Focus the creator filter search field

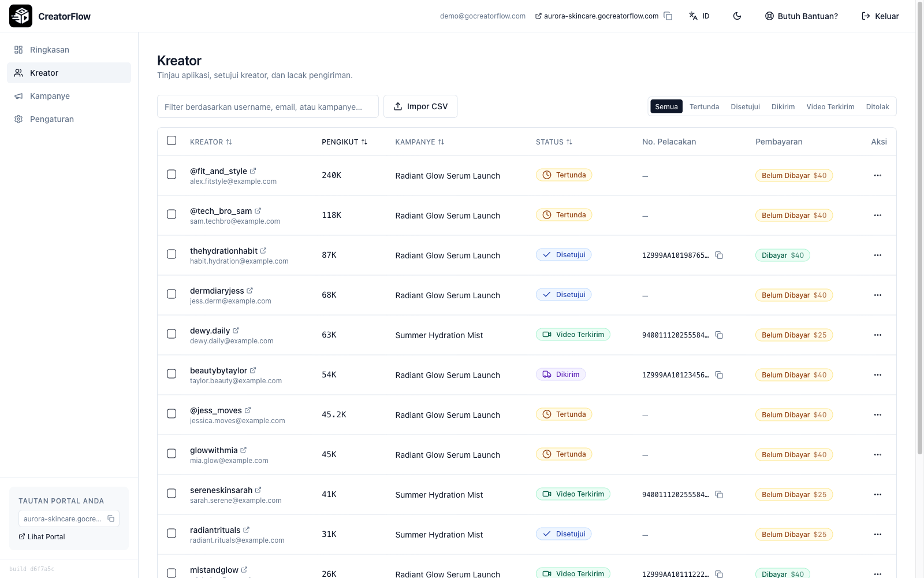point(268,106)
